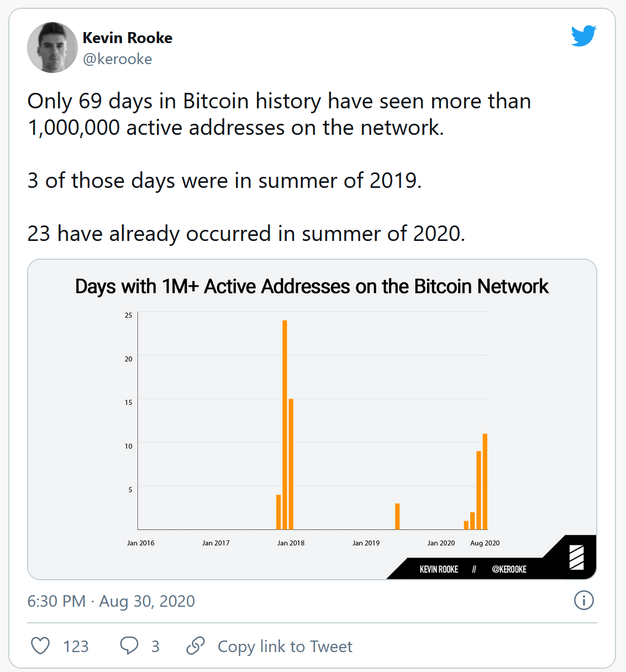The height and width of the screenshot is (672, 626).
Task: Open the chart image titled Days with 1M+
Action: coord(312,419)
